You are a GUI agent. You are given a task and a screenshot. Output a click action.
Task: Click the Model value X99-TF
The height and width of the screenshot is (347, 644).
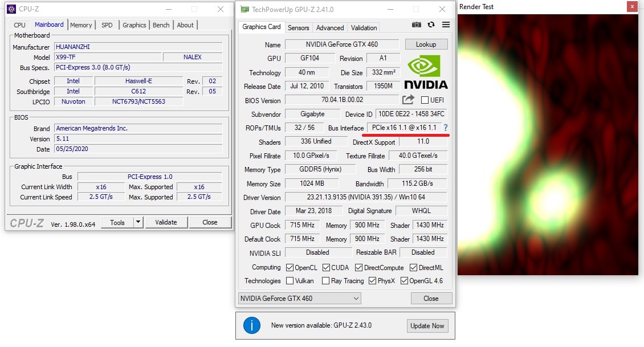click(108, 57)
